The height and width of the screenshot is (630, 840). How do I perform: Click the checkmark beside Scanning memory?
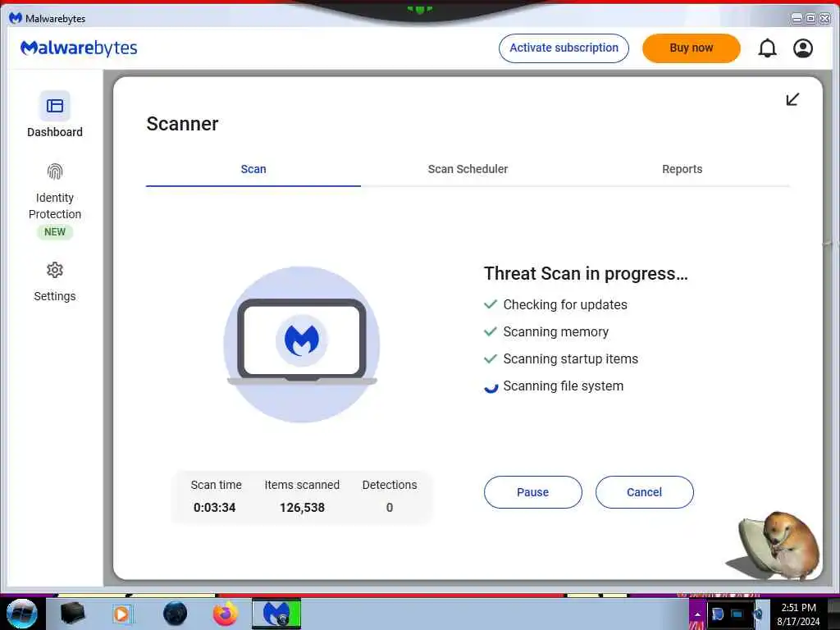[491, 331]
